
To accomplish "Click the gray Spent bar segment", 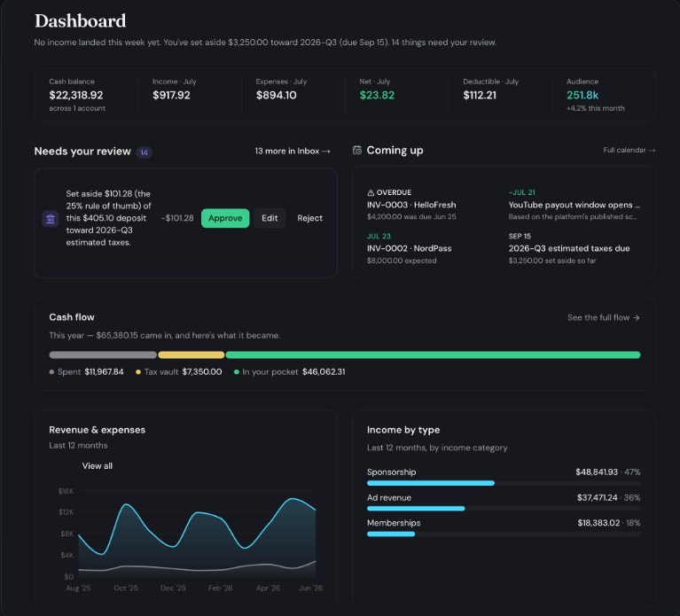I will click(x=103, y=355).
